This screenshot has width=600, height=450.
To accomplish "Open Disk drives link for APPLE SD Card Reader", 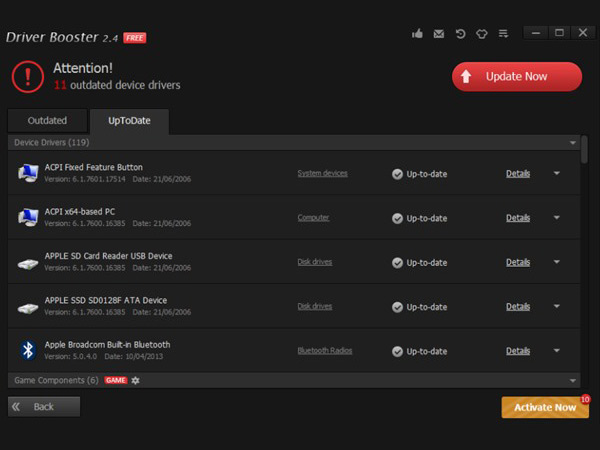I will (x=315, y=262).
